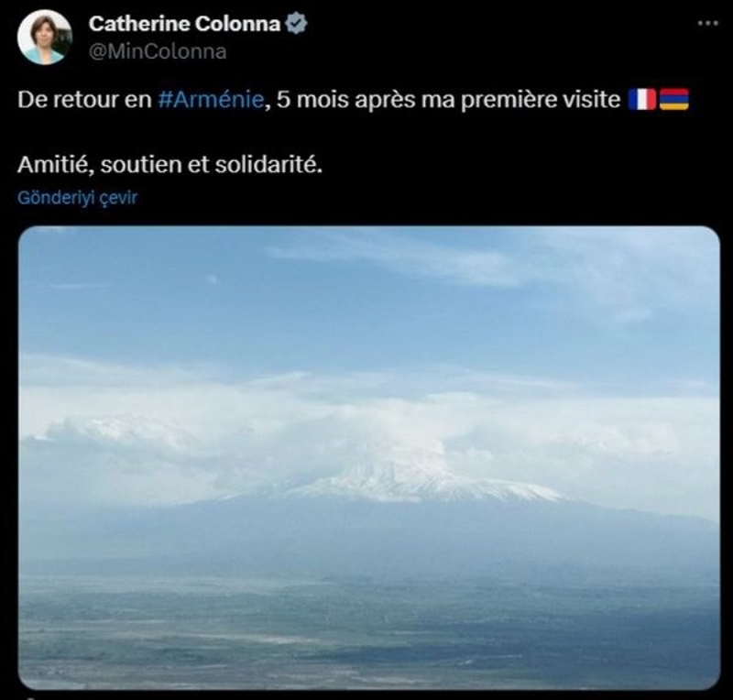The image size is (733, 700).
Task: Click the blue verified badge
Action: coord(296,24)
